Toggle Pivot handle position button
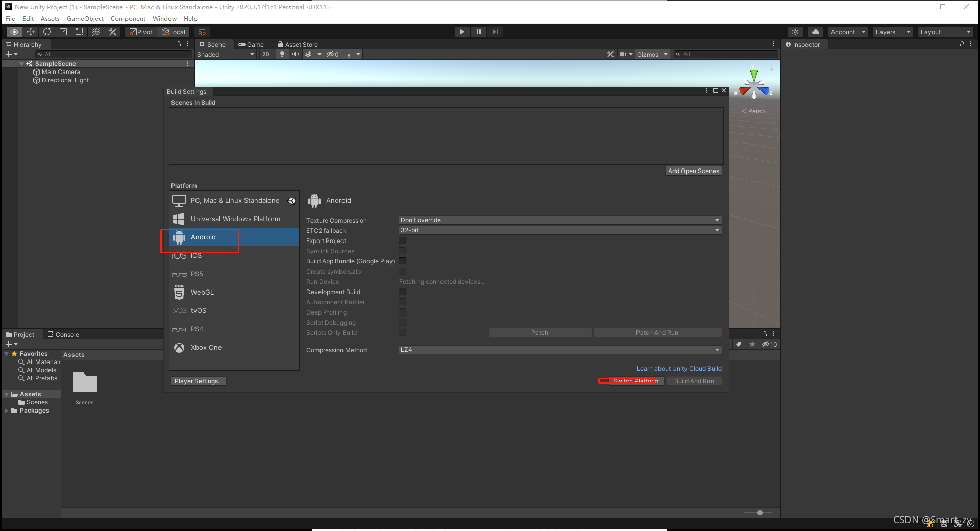 [x=141, y=32]
